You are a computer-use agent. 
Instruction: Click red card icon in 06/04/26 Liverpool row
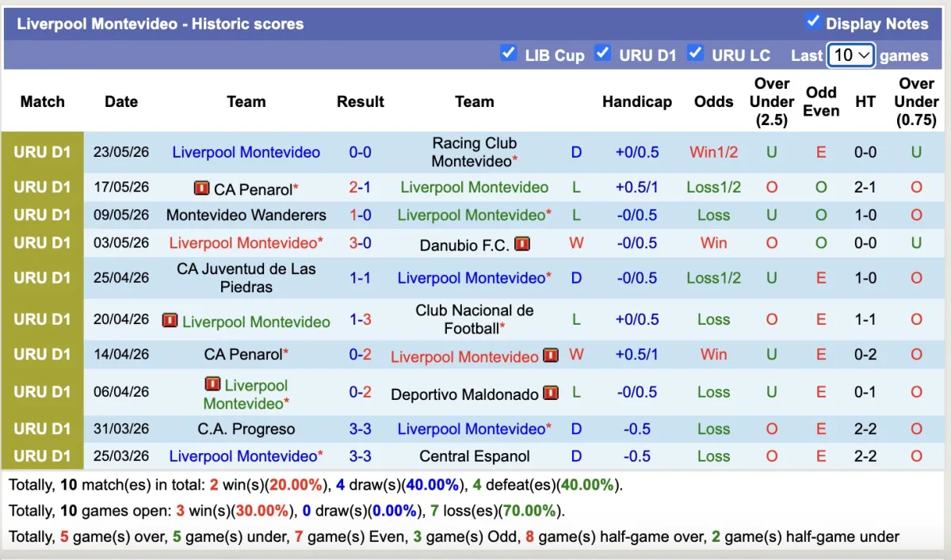[212, 384]
